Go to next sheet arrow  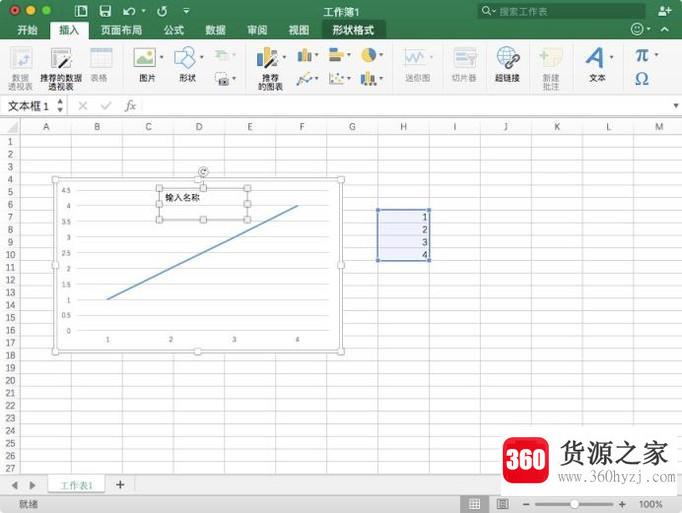tap(32, 485)
